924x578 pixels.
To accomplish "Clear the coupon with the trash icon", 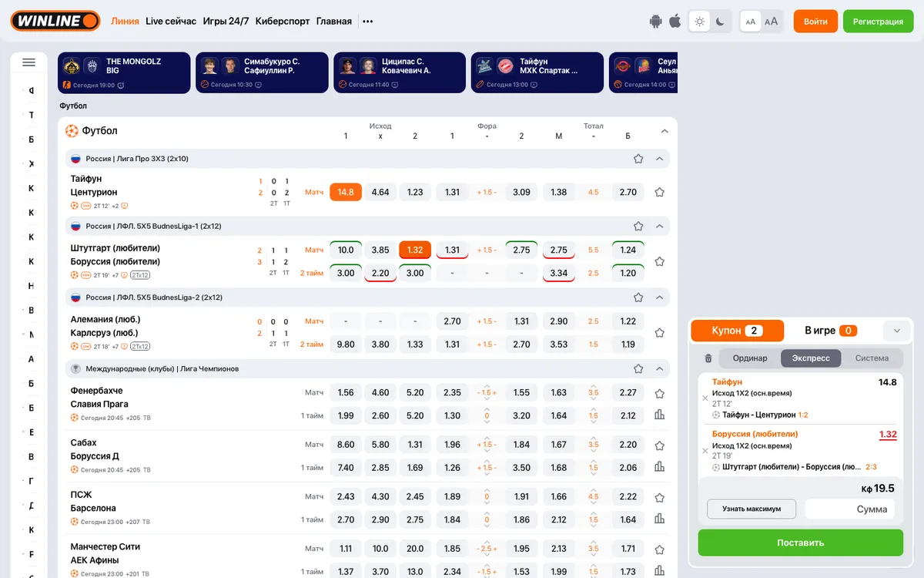I will pyautogui.click(x=708, y=358).
